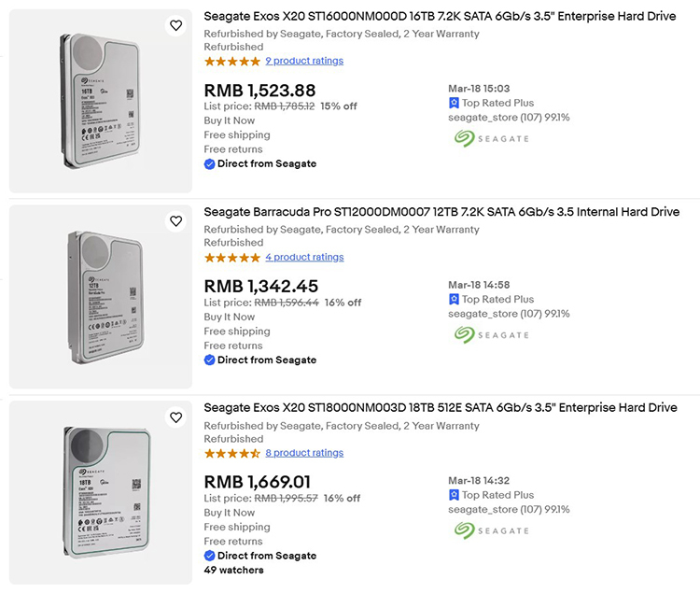This screenshot has width=700, height=593.
Task: Click Seagate logo on the 12TB listing
Action: click(x=492, y=334)
